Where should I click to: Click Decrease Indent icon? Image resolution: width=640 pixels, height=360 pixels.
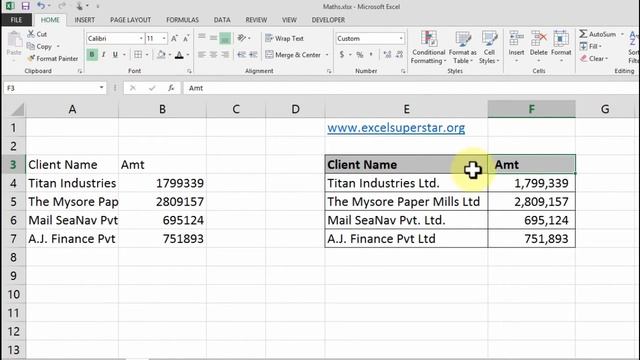pos(242,54)
